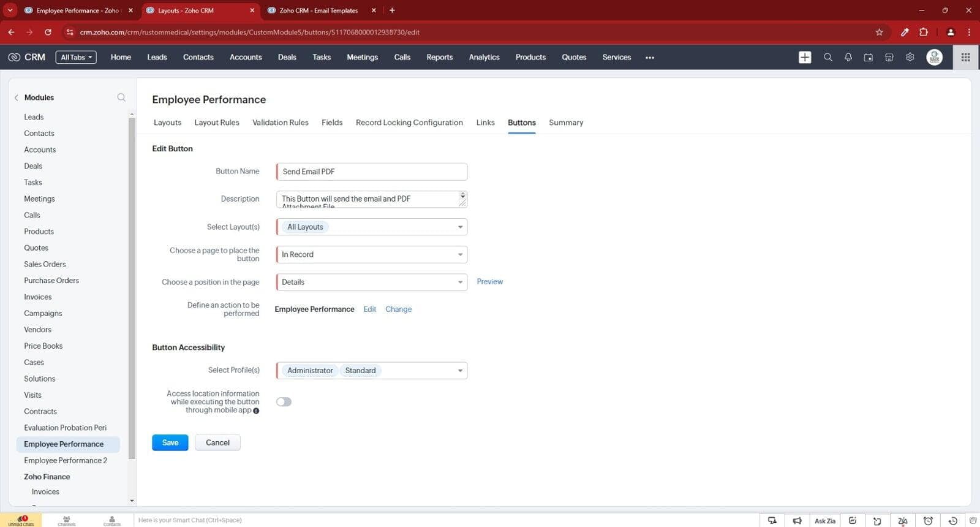Select Employee Performance 2 in modules list
The height and width of the screenshot is (527, 980).
[66, 460]
